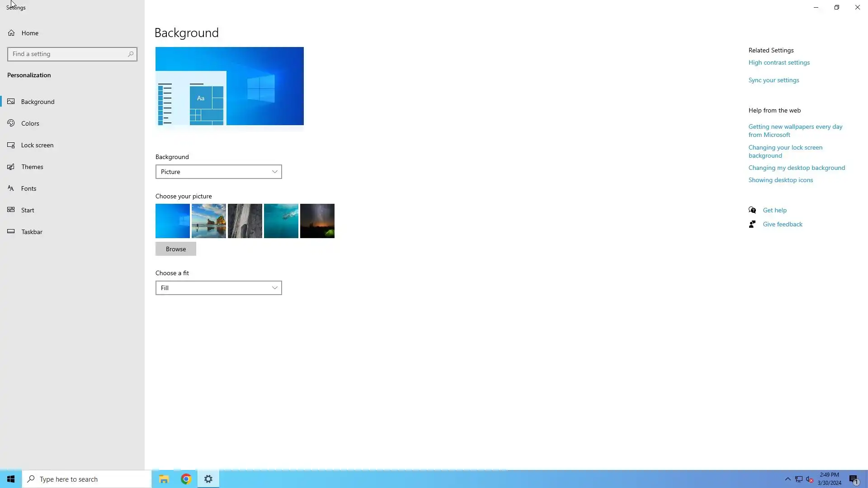Open the Choose a fit dropdown
The height and width of the screenshot is (488, 868).
click(x=218, y=288)
